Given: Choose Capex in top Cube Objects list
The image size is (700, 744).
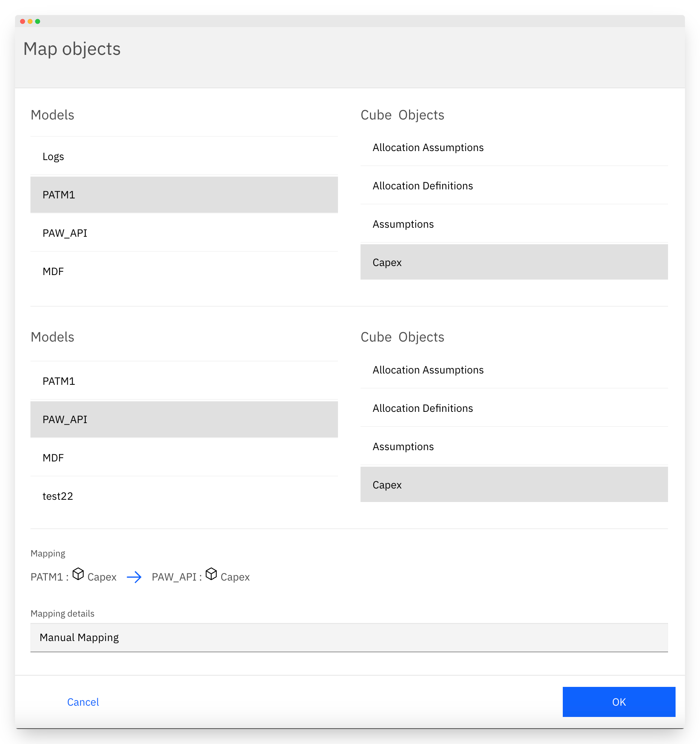Looking at the screenshot, I should click(x=514, y=262).
